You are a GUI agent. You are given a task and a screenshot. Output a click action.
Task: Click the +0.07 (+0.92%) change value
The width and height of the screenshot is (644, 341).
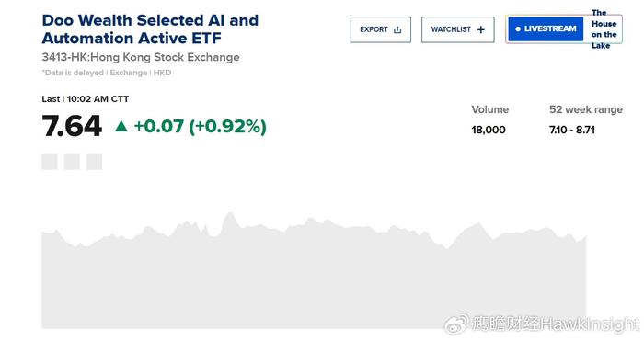coord(200,126)
